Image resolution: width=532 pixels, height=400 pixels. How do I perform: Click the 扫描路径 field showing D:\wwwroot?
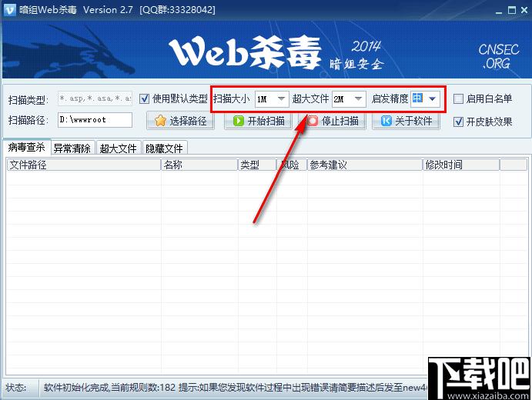[x=95, y=120]
